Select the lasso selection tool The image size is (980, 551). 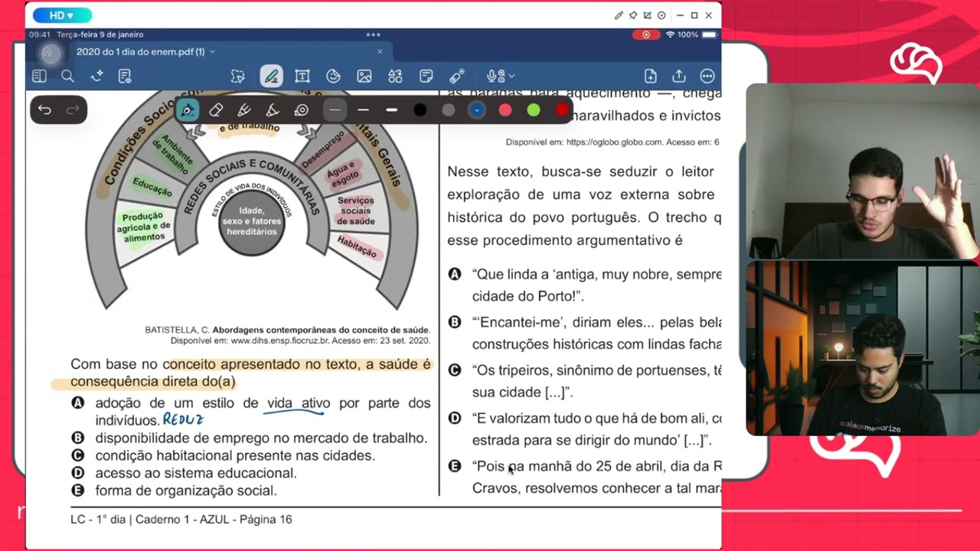coord(238,76)
